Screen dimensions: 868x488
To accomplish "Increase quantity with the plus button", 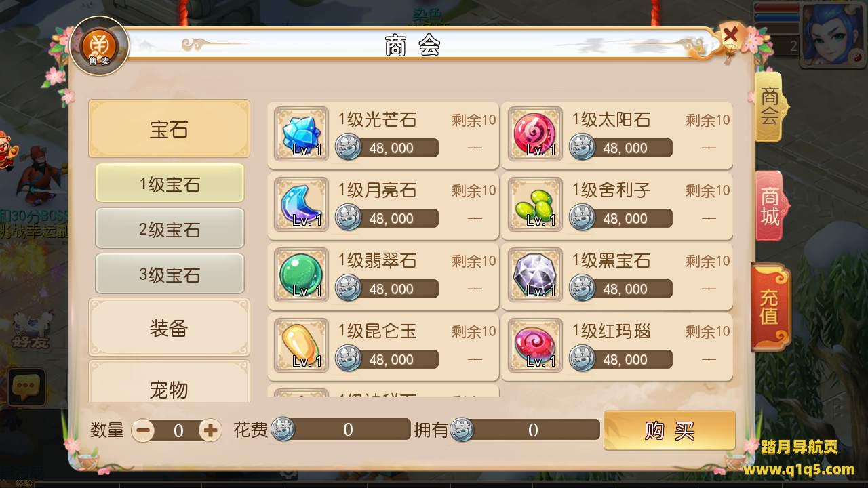I will coord(210,430).
